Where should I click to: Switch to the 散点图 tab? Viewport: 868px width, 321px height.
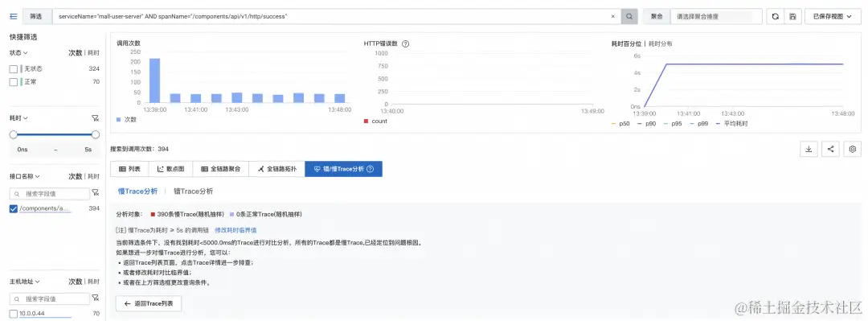coord(170,169)
